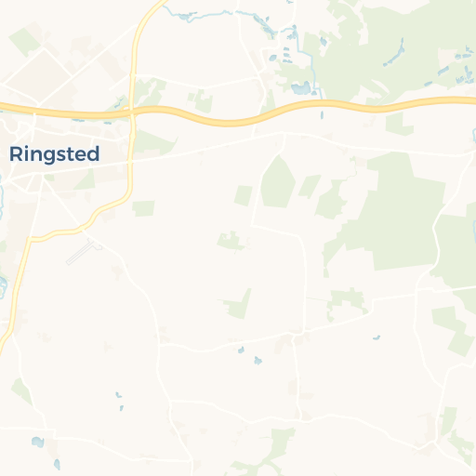Select the teardrop pond at the bottom-left edge
476x476 pixels.
pyautogui.click(x=57, y=465)
